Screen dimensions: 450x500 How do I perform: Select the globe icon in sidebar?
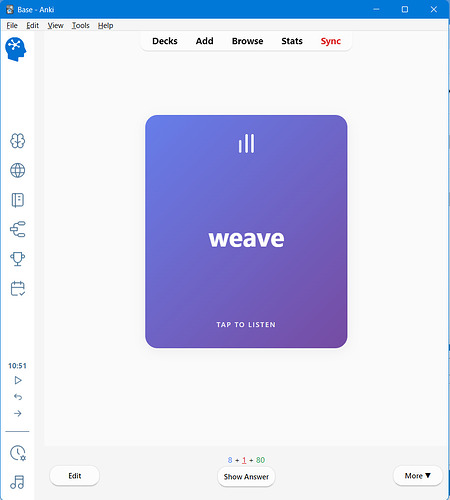pos(17,170)
